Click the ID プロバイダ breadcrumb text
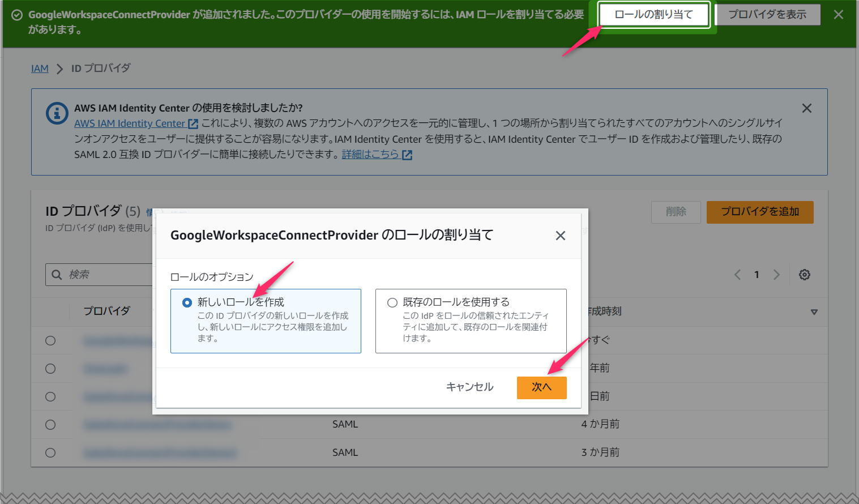Image resolution: width=859 pixels, height=504 pixels. [x=101, y=69]
